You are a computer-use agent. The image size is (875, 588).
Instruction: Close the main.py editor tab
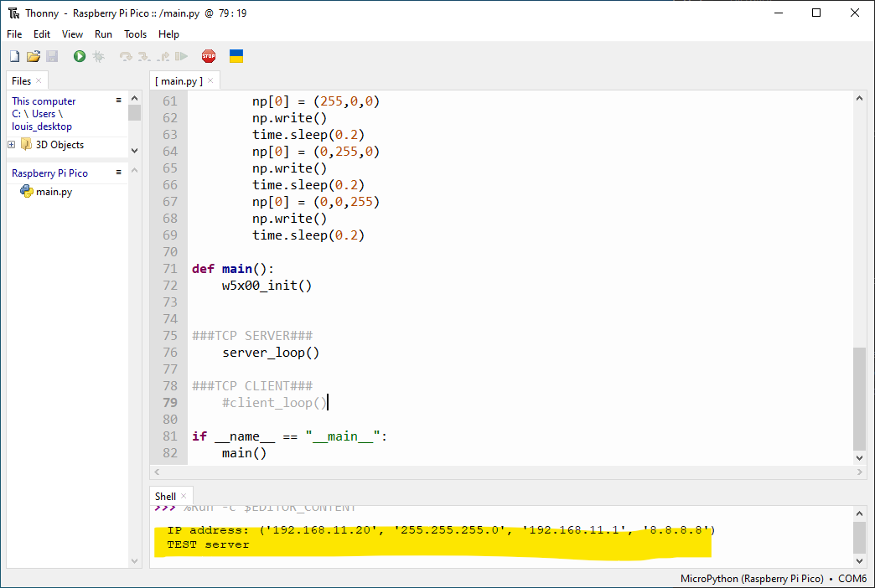click(x=210, y=80)
